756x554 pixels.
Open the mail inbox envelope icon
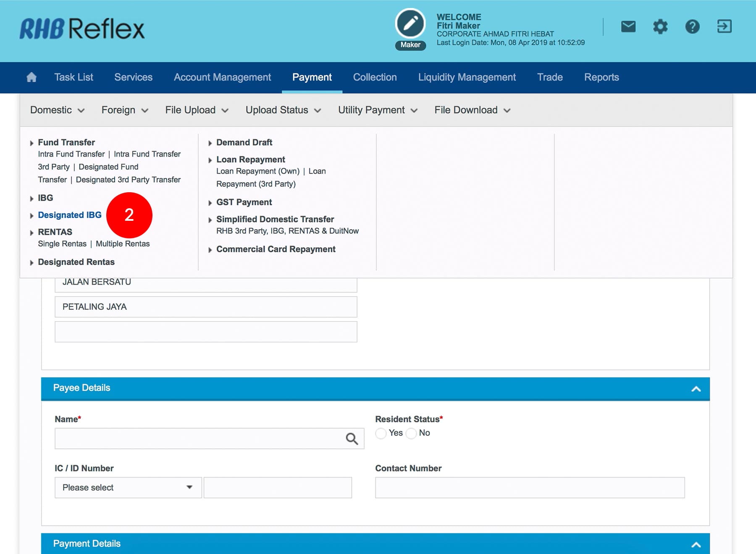[628, 26]
